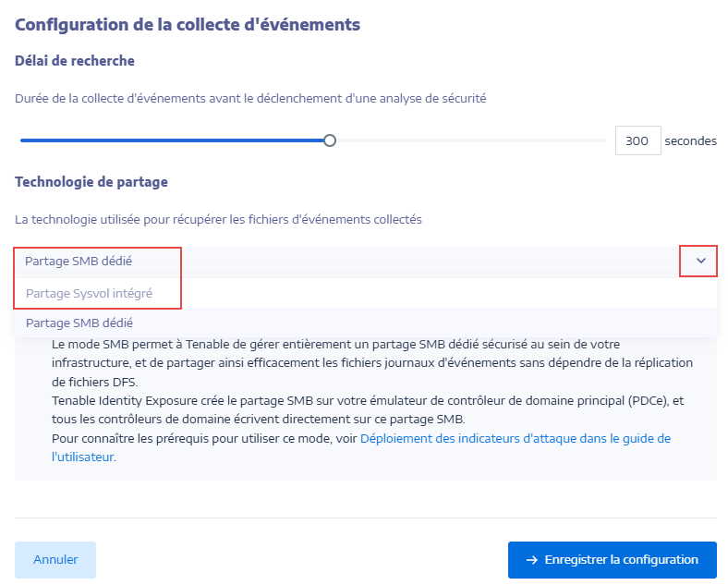Click the Durée de la collecte description text
This screenshot has height=585, width=728.
(250, 97)
